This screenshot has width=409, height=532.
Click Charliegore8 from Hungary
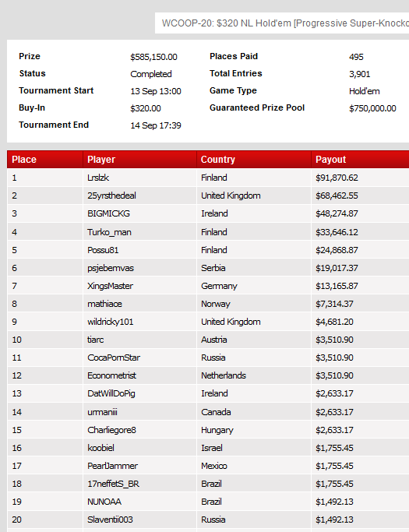pos(111,430)
